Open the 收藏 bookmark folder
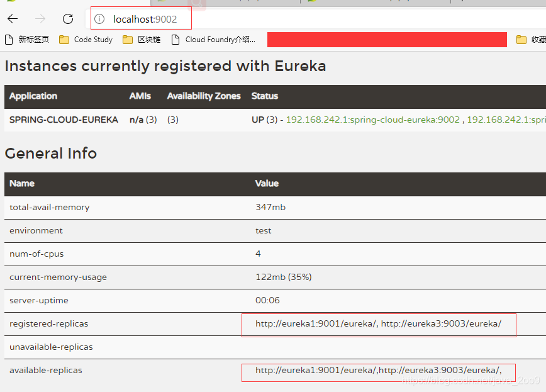The width and height of the screenshot is (546, 392). (531, 40)
